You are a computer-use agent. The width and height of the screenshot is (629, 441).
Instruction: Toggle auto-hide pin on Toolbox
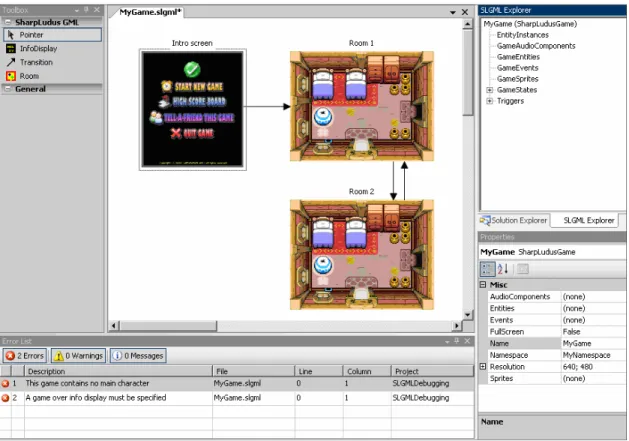point(86,10)
